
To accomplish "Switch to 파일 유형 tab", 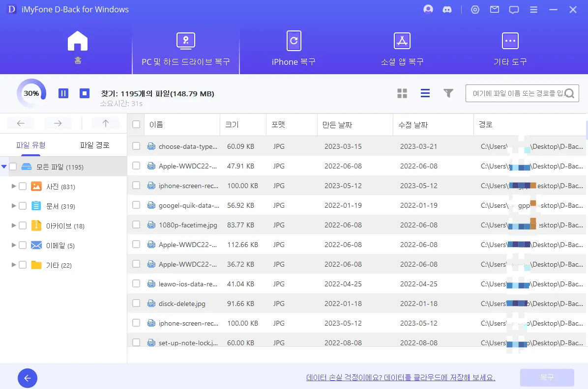I will pyautogui.click(x=31, y=145).
